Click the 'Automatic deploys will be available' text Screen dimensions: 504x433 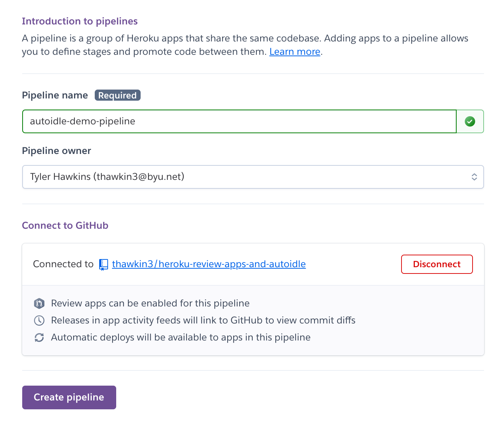pos(181,338)
